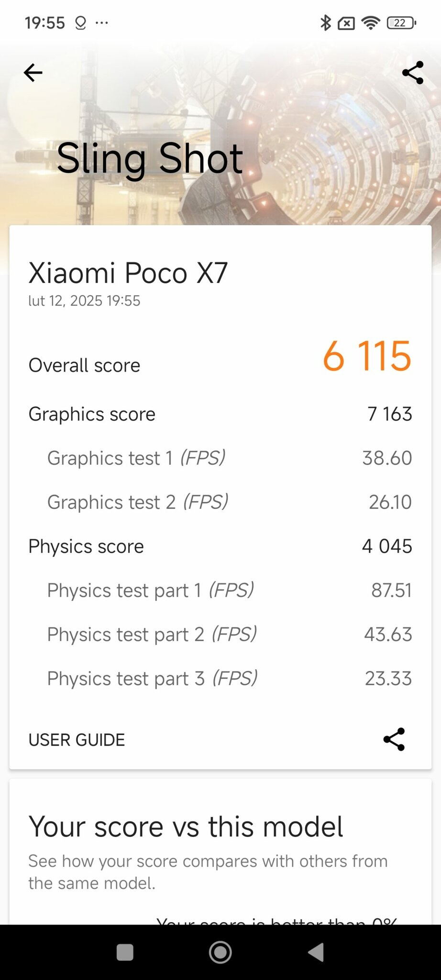441x980 pixels.
Task: Tap the SIM card error status icon
Action: pyautogui.click(x=346, y=23)
